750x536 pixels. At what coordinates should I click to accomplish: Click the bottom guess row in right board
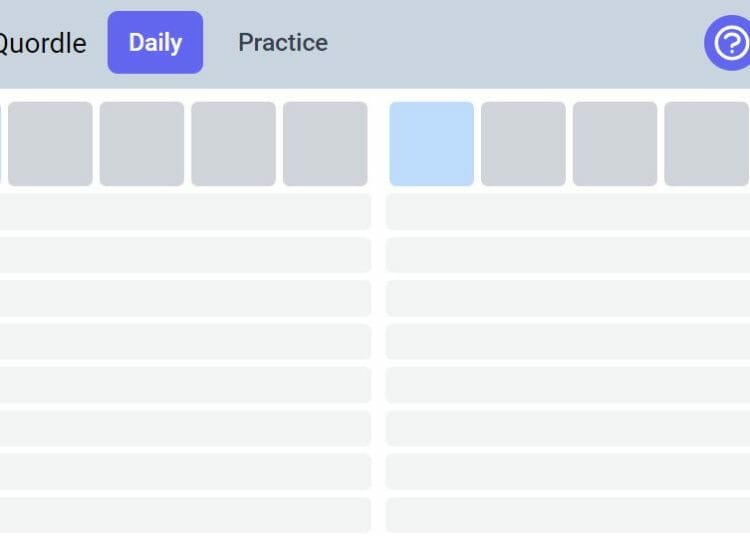click(568, 515)
